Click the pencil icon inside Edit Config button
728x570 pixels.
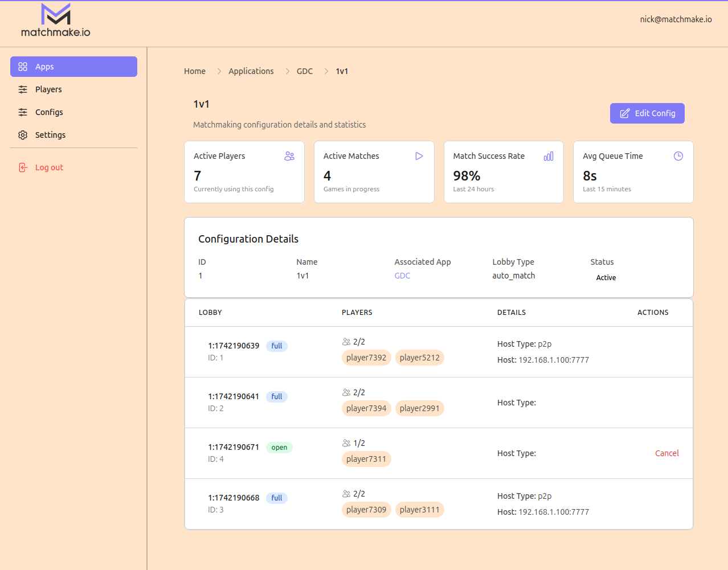coord(625,113)
